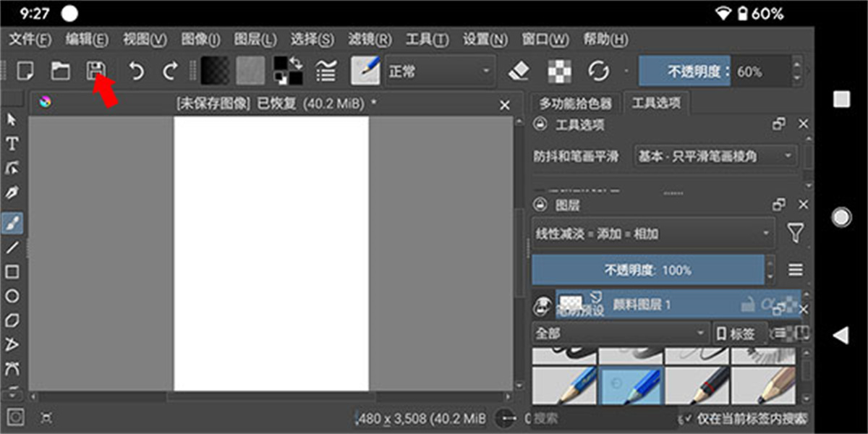Expand the 全部 brush tag dropdown
The image size is (868, 434).
[x=621, y=334]
